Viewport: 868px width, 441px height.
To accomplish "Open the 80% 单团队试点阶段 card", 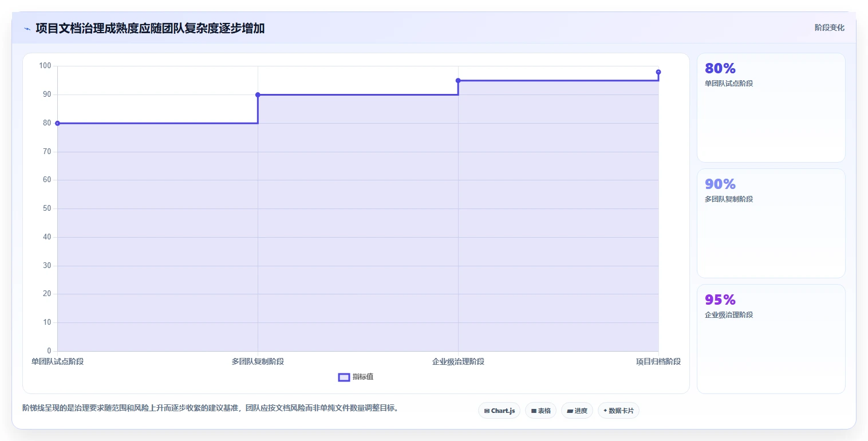I will point(771,108).
